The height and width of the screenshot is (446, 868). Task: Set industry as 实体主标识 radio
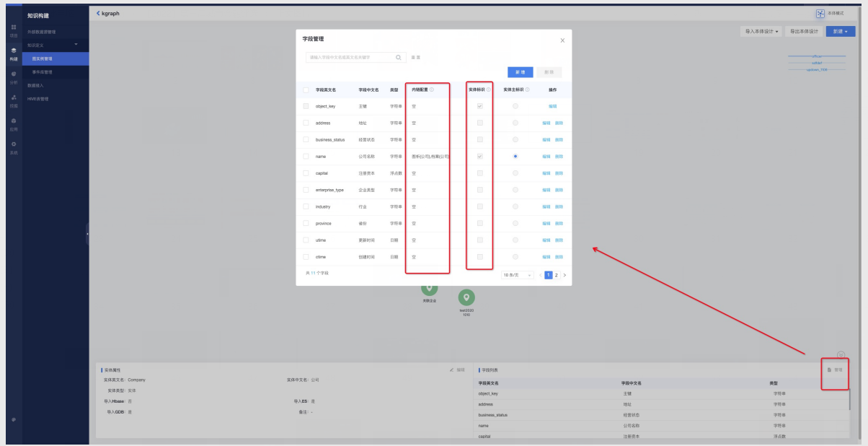coord(515,206)
